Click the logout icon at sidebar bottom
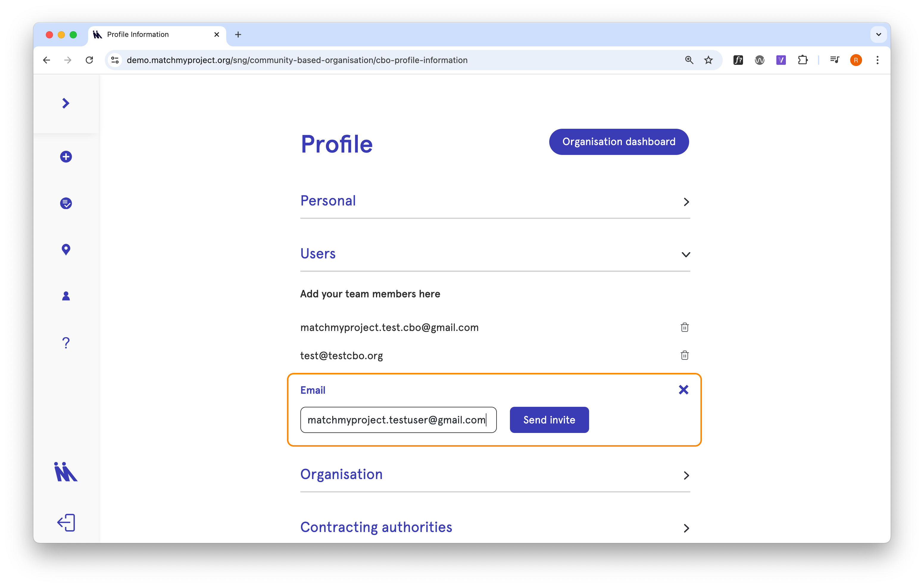This screenshot has height=587, width=924. [x=66, y=523]
